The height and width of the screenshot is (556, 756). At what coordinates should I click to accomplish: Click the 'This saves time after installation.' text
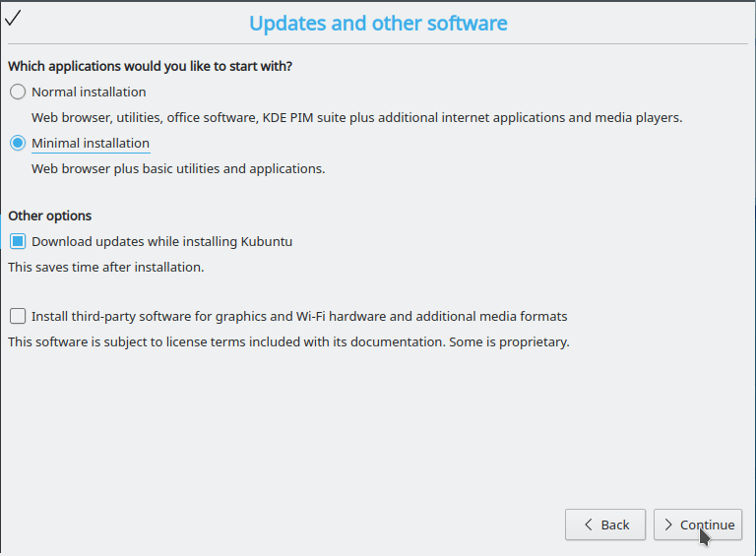pyautogui.click(x=106, y=267)
